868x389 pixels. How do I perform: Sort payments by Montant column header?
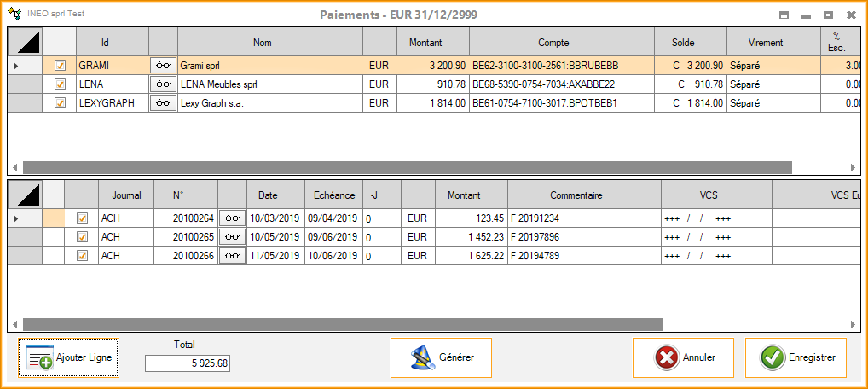click(432, 42)
